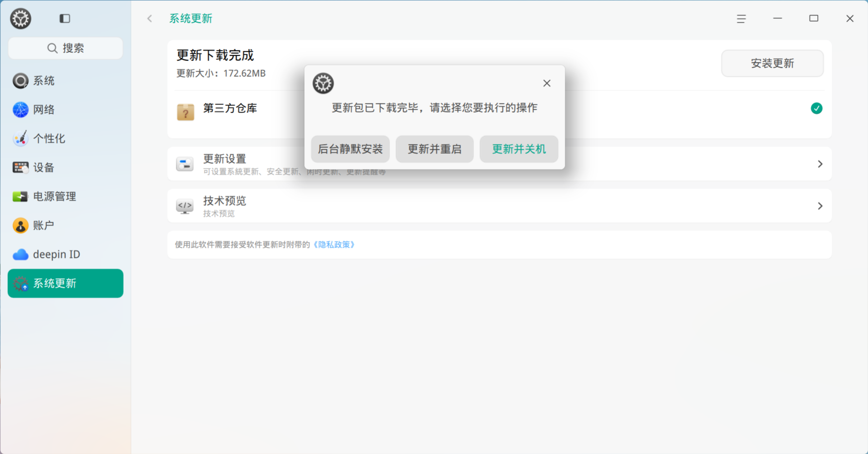Toggle the sidebar collapse icon
The width and height of the screenshot is (868, 454).
(65, 18)
